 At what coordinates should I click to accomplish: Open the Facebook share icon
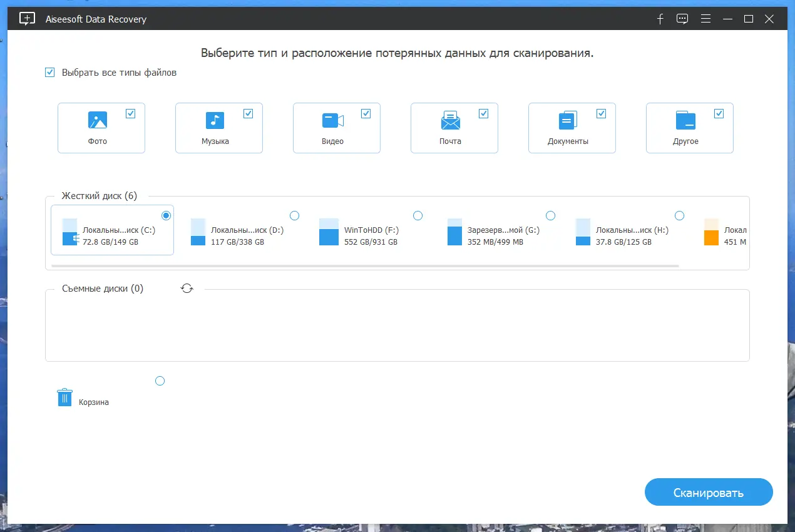click(660, 19)
